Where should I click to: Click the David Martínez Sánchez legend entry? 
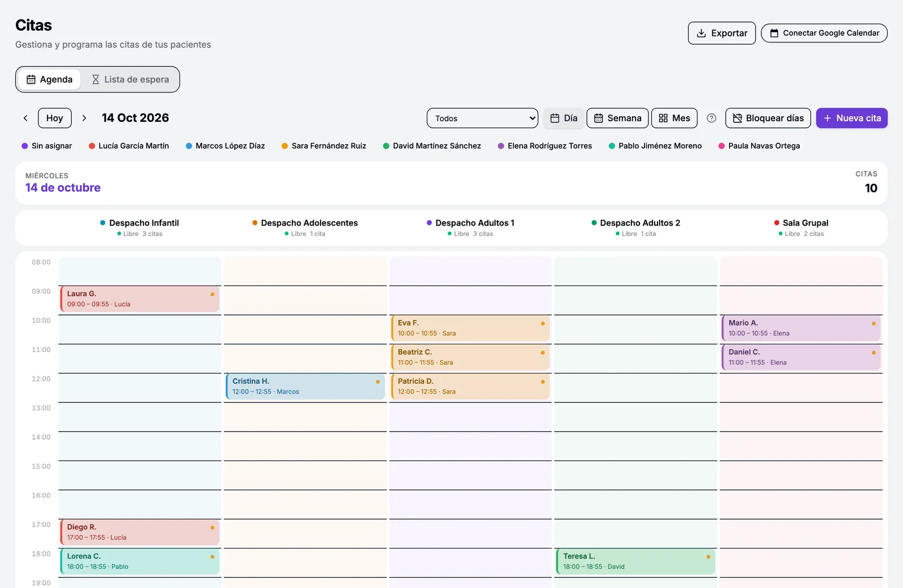point(432,146)
